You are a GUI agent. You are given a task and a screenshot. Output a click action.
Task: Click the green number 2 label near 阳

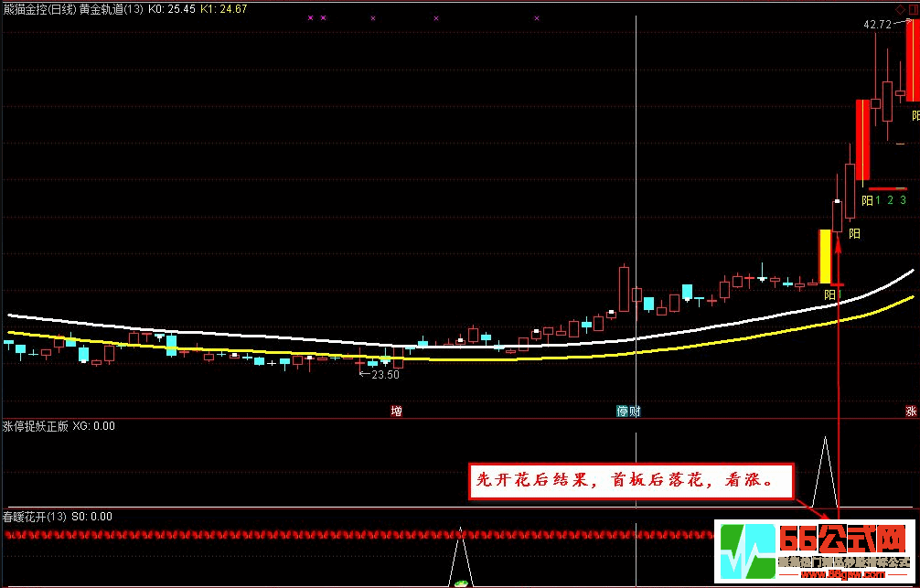[x=890, y=200]
